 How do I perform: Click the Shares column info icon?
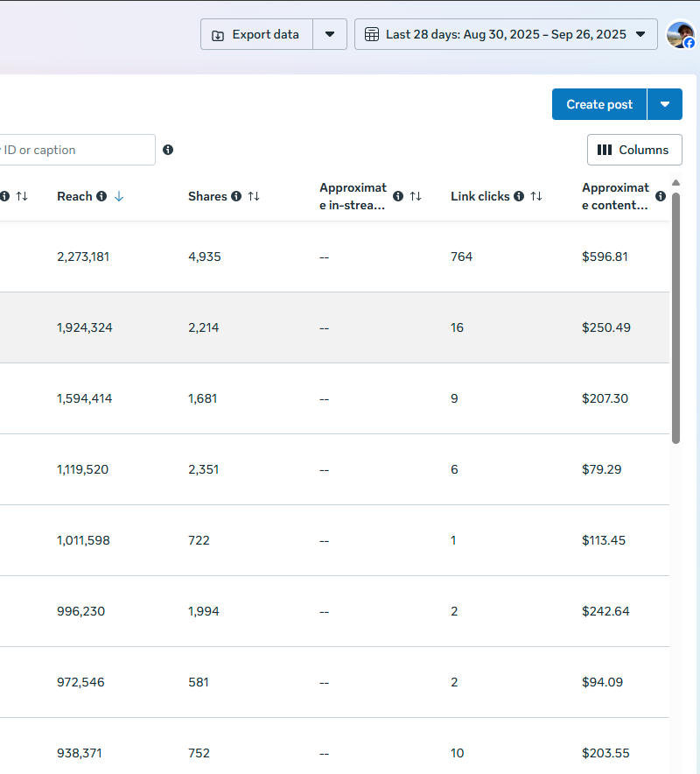click(x=236, y=196)
